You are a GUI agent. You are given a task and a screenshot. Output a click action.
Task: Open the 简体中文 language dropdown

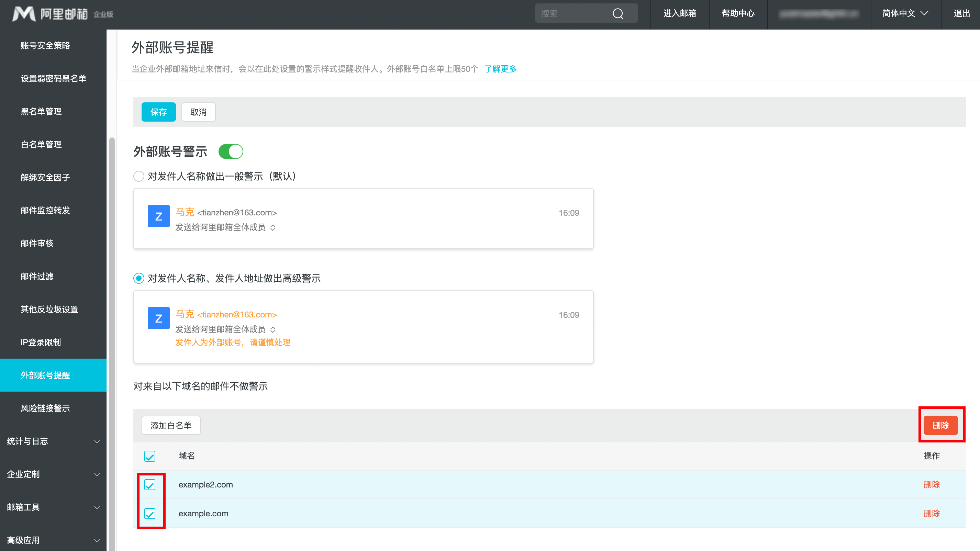click(905, 14)
